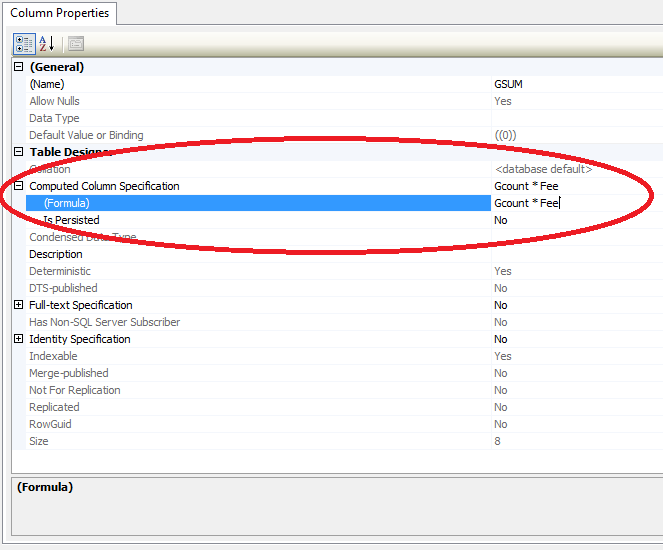Click the Is Persisted value No

tap(574, 220)
